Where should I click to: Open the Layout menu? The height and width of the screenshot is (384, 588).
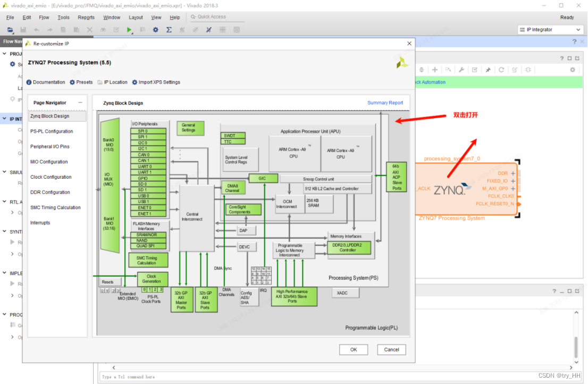coord(136,17)
